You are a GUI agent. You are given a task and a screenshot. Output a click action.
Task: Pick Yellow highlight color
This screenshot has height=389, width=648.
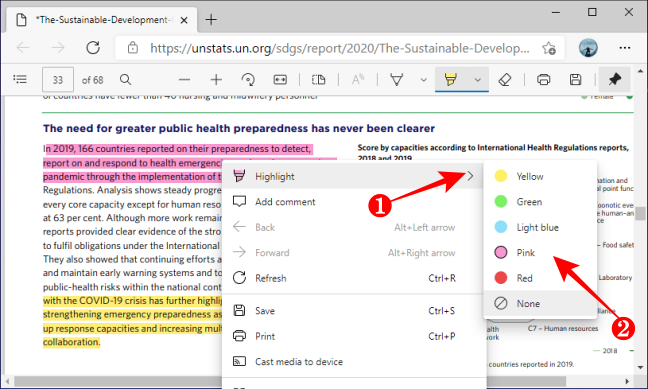(540, 177)
